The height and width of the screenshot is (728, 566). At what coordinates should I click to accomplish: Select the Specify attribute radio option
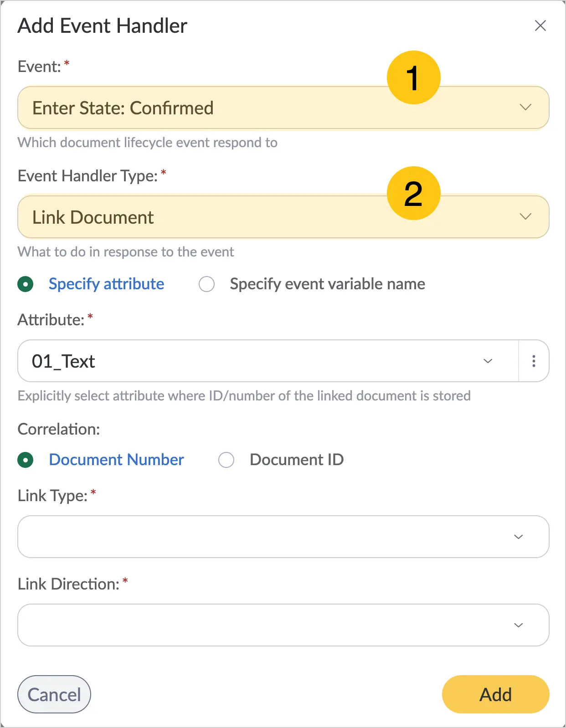tap(26, 284)
